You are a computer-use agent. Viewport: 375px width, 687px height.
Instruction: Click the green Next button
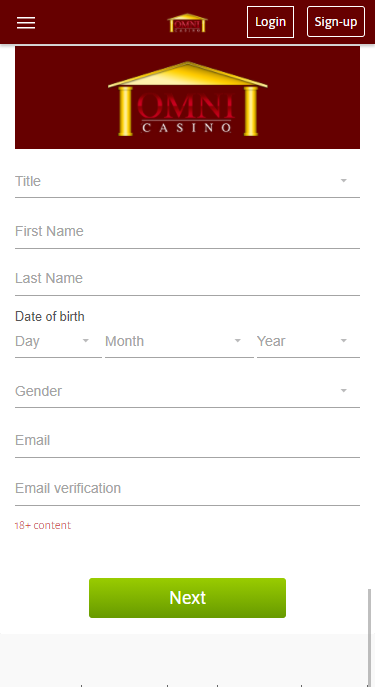188,598
